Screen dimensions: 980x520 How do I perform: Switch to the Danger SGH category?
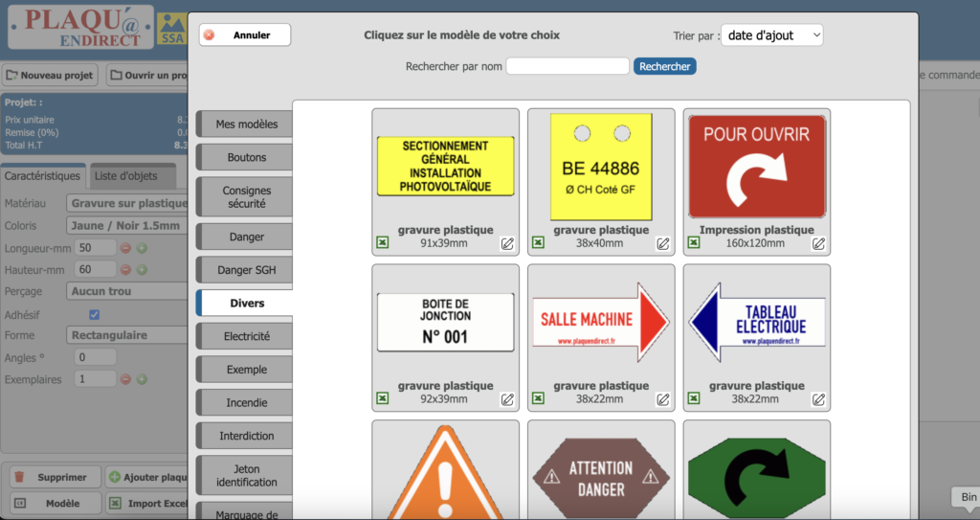coord(246,270)
